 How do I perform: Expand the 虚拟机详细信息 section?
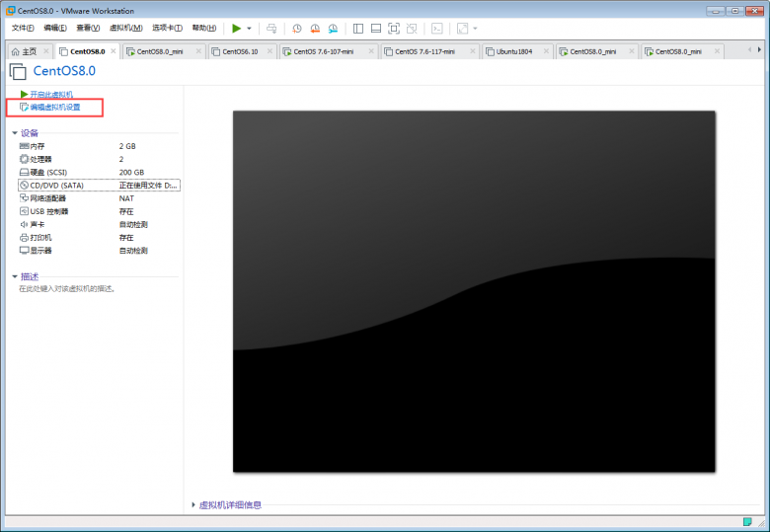193,504
